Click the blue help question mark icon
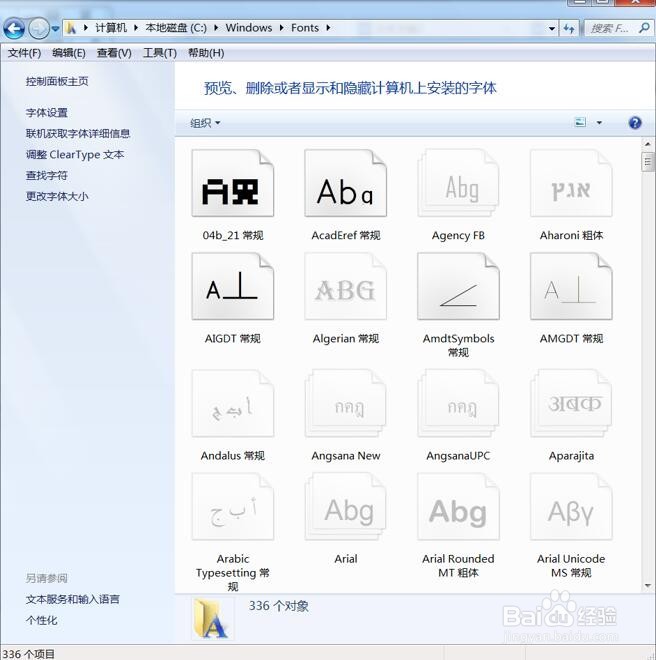The width and height of the screenshot is (656, 660). pos(635,122)
